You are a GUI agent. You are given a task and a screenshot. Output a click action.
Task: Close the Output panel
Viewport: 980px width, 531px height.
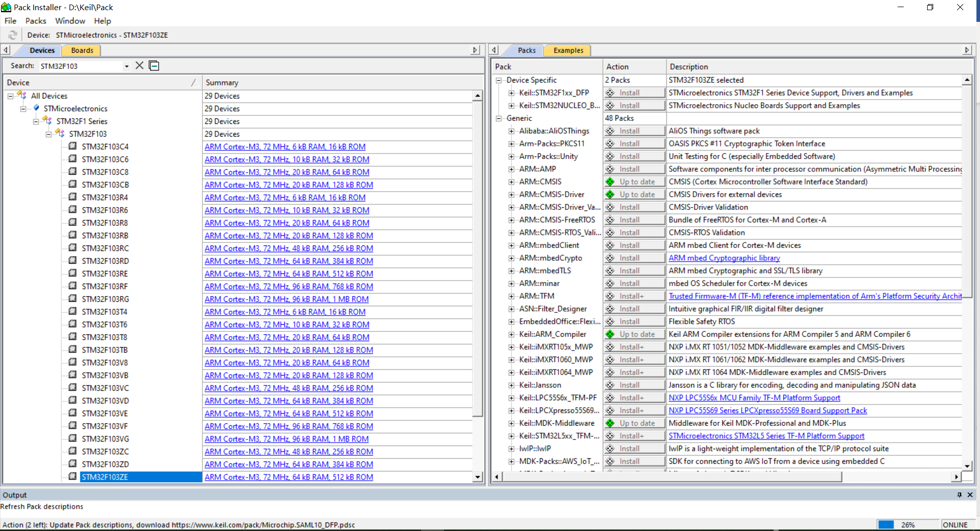pyautogui.click(x=970, y=495)
